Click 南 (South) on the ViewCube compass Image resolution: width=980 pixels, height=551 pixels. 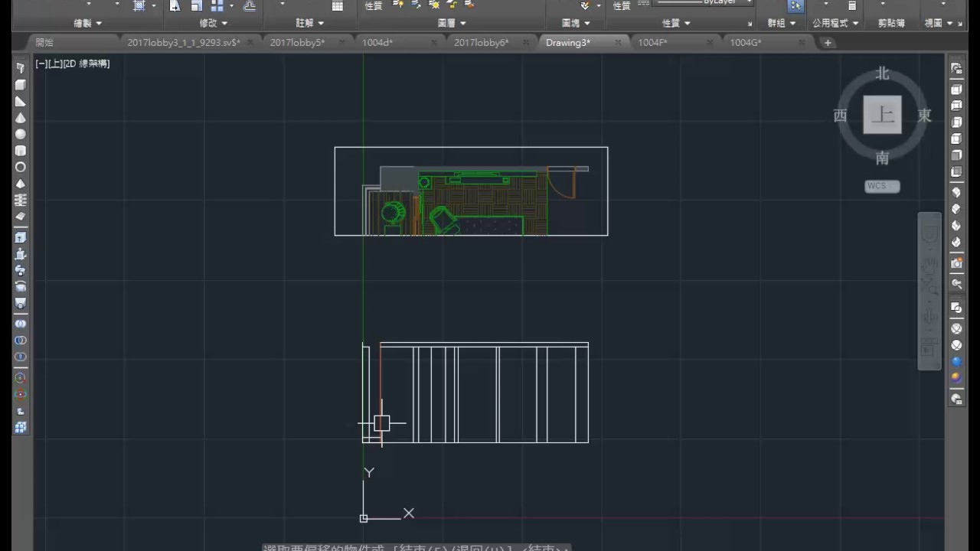883,158
